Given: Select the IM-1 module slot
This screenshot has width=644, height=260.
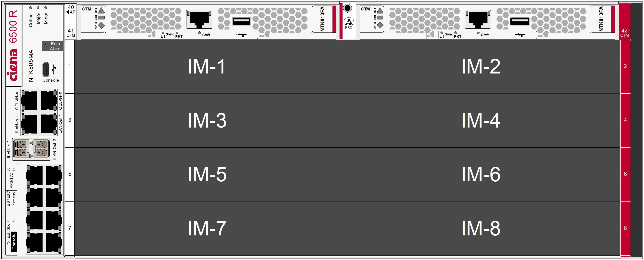Looking at the screenshot, I should point(207,67).
